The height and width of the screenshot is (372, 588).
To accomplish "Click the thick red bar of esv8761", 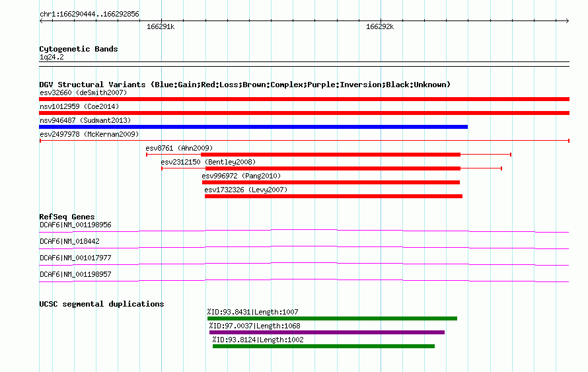I will point(331,155).
